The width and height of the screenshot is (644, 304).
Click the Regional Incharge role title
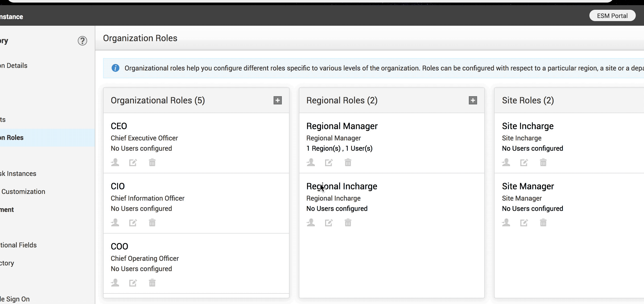[x=342, y=186]
